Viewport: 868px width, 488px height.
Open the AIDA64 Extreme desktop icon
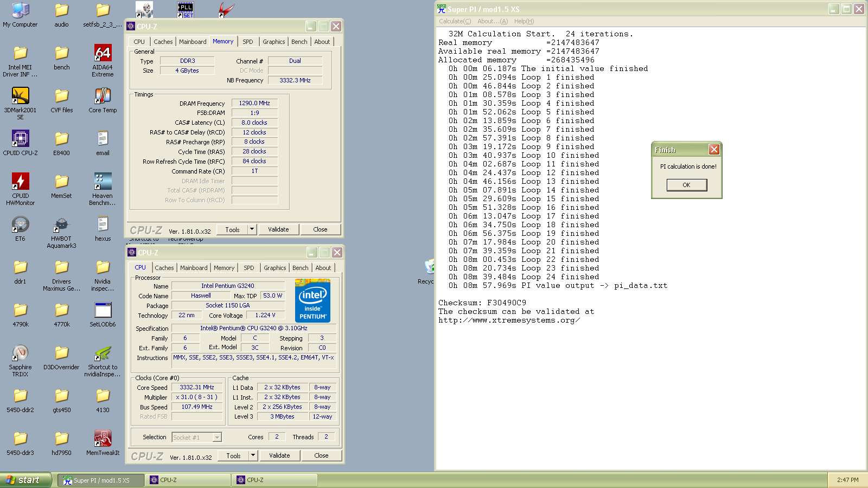[103, 60]
